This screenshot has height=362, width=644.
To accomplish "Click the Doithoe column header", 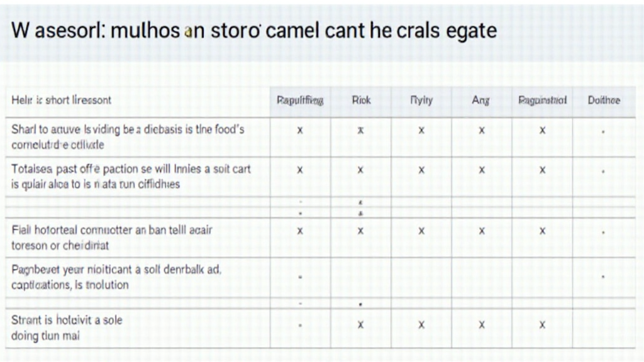I will coord(603,101).
